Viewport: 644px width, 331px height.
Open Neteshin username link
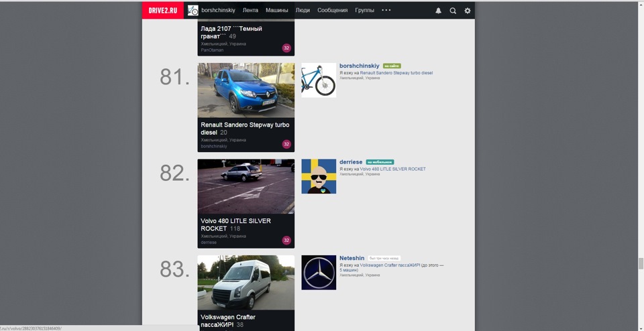(352, 258)
